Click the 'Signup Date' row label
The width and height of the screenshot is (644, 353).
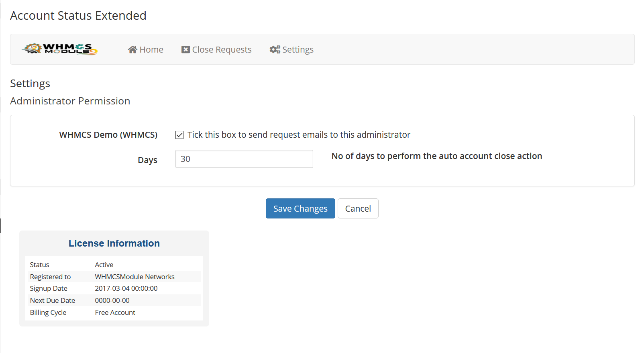pos(49,288)
